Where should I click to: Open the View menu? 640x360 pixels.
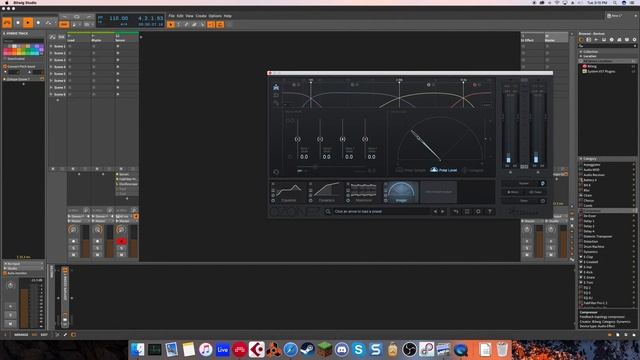189,16
